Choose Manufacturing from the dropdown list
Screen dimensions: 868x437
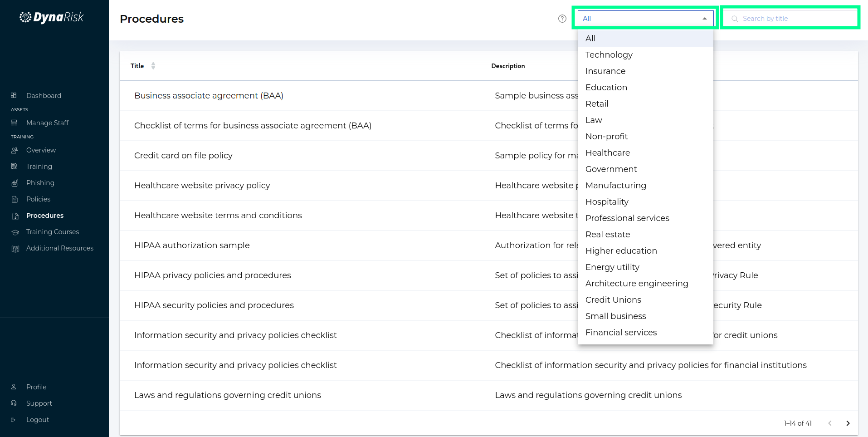coord(646,186)
